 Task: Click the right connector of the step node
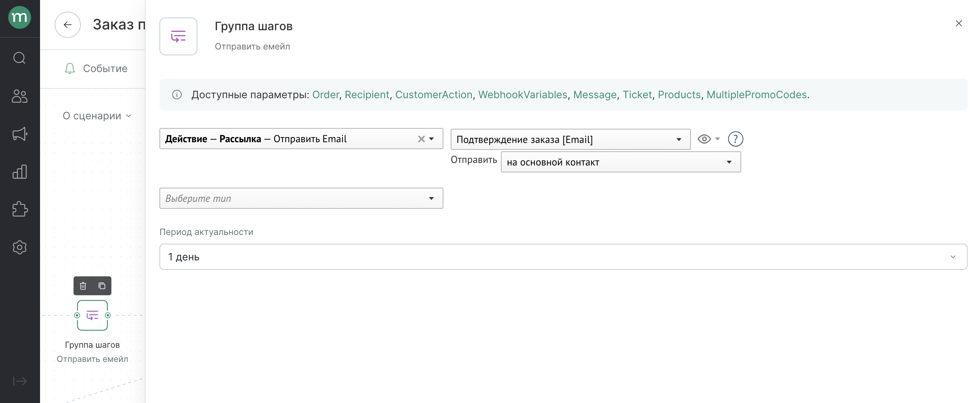108,315
